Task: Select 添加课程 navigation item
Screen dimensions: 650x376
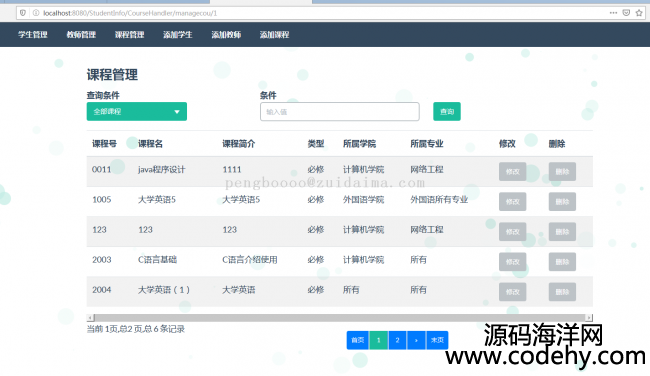Action: [x=274, y=35]
